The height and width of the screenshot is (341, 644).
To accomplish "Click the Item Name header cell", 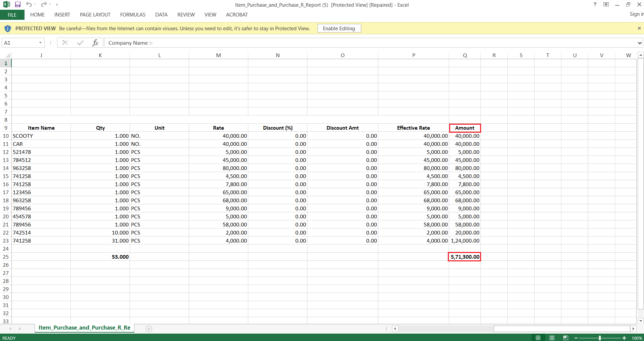I will click(41, 128).
